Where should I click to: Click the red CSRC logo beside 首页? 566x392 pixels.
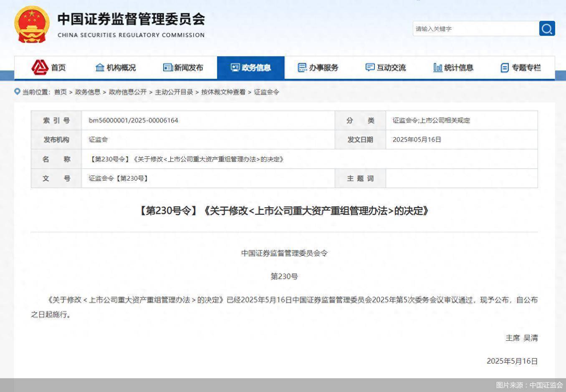(x=40, y=67)
